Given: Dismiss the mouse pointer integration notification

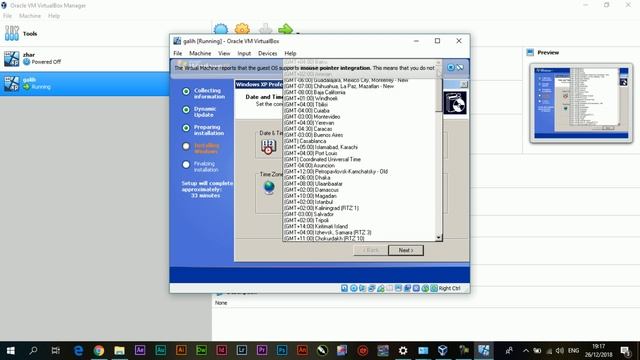Looking at the screenshot, I should point(451,67).
